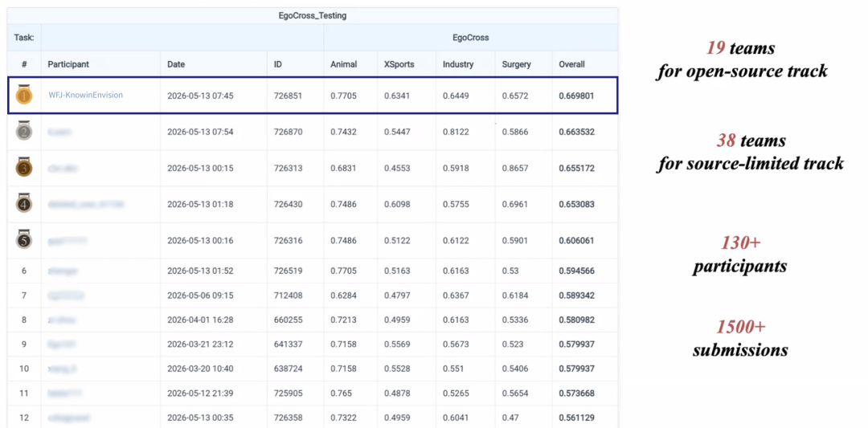Open the WFJ-KnowinEnvision participant link

pos(86,95)
